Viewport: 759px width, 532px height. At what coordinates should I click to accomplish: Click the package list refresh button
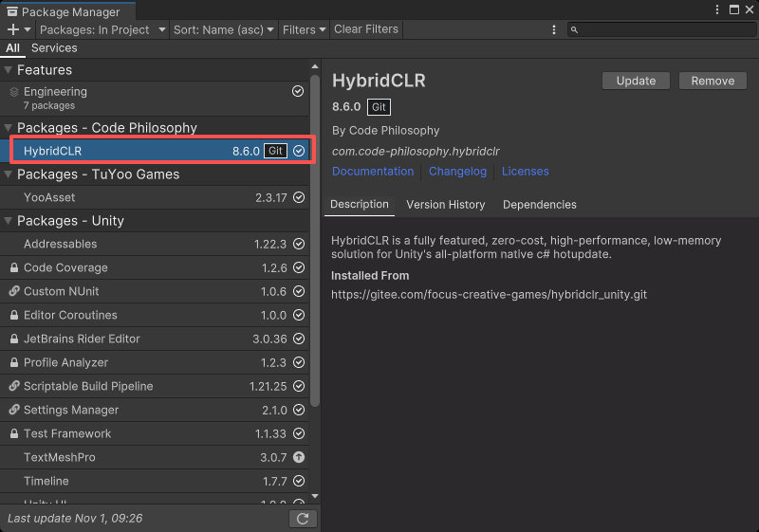point(303,519)
